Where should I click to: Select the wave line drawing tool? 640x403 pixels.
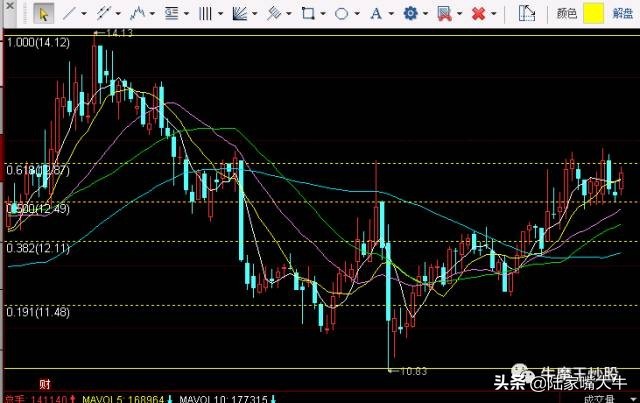(139, 13)
